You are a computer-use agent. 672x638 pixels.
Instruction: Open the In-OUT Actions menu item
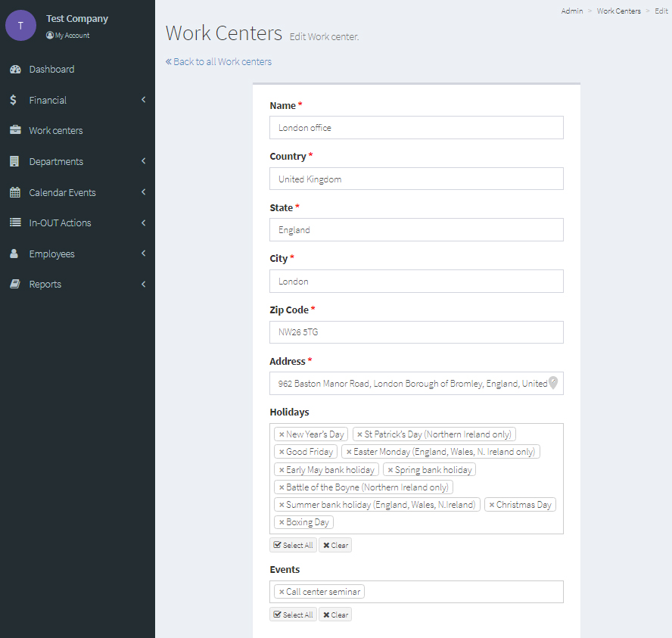[x=60, y=223]
